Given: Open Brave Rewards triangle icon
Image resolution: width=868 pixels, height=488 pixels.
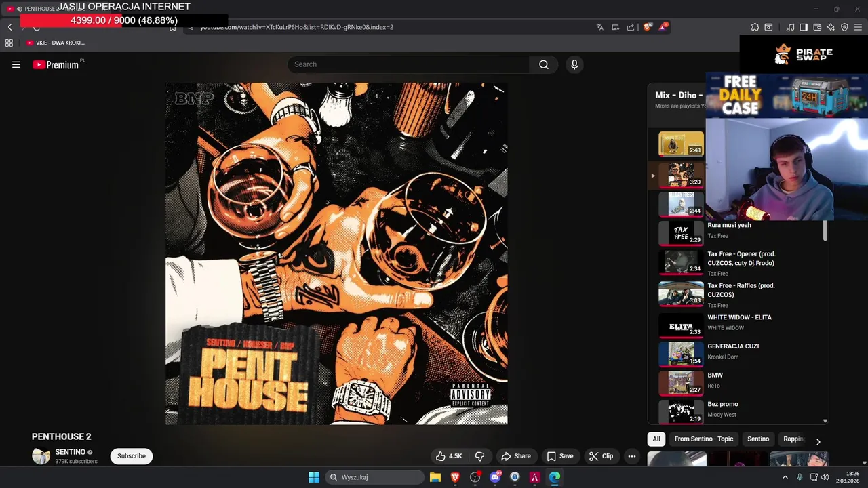Looking at the screenshot, I should click(663, 27).
